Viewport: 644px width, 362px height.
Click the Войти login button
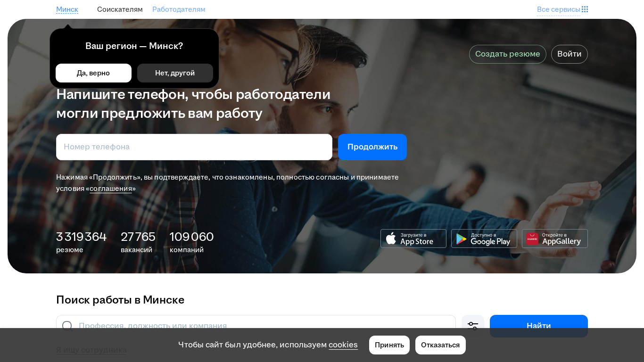pyautogui.click(x=570, y=54)
